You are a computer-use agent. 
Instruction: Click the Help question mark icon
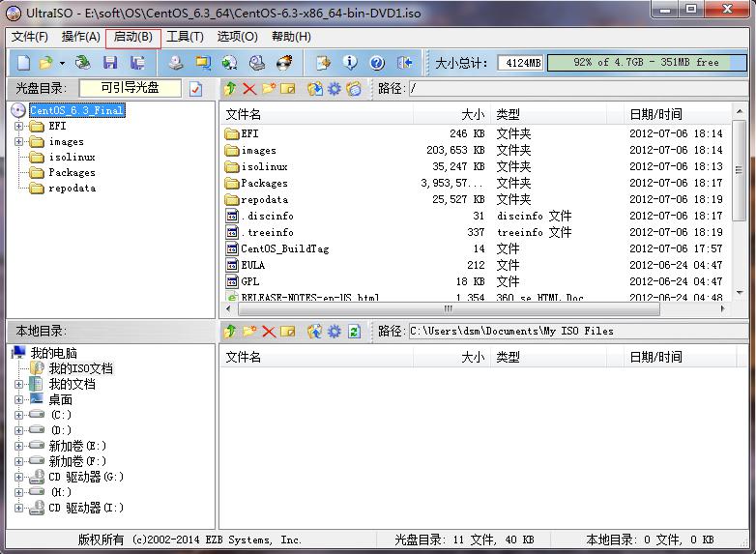click(x=377, y=63)
